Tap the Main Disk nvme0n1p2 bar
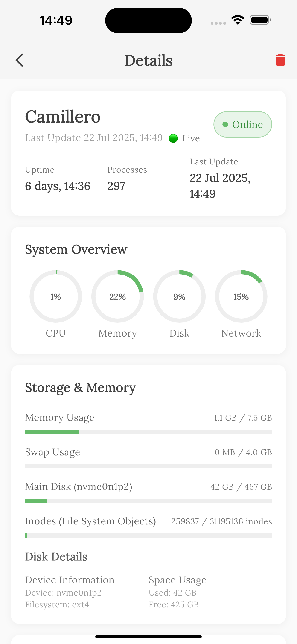This screenshot has height=644, width=297. point(148,501)
